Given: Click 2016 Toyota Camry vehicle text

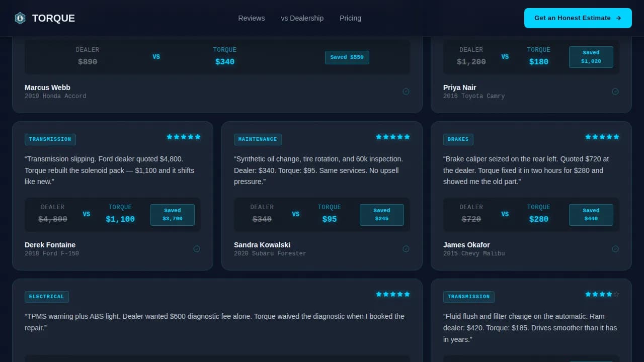Looking at the screenshot, I should click(x=474, y=96).
